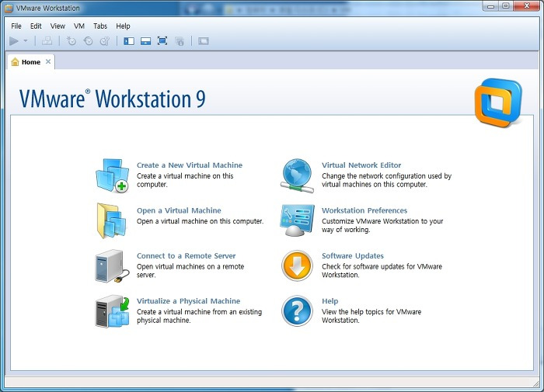This screenshot has height=392, width=544.
Task: Toggle the library sidebar view icon
Action: (x=129, y=41)
